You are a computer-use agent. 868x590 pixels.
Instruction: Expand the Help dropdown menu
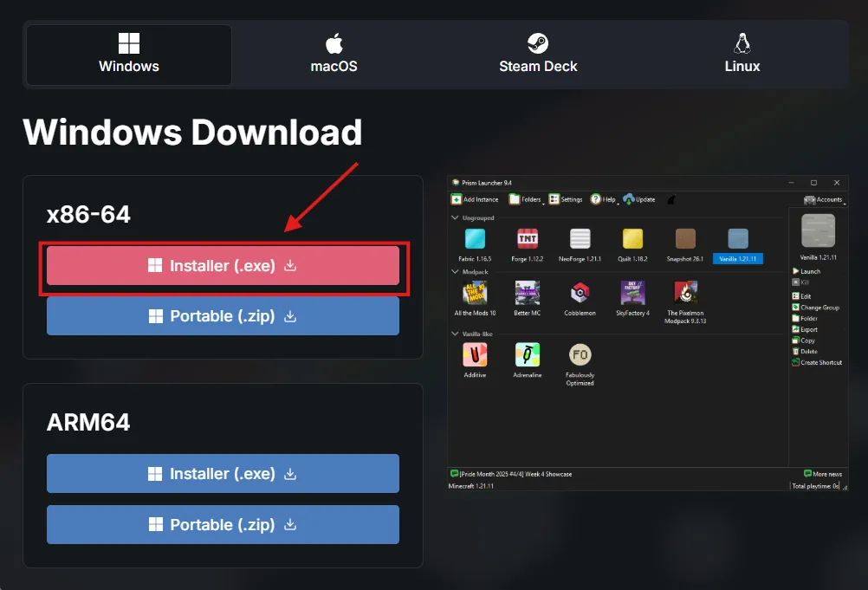(603, 199)
